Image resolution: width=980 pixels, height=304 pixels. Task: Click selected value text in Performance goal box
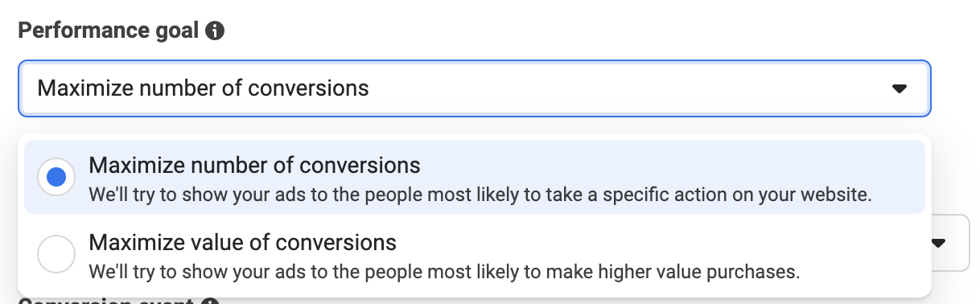(203, 88)
